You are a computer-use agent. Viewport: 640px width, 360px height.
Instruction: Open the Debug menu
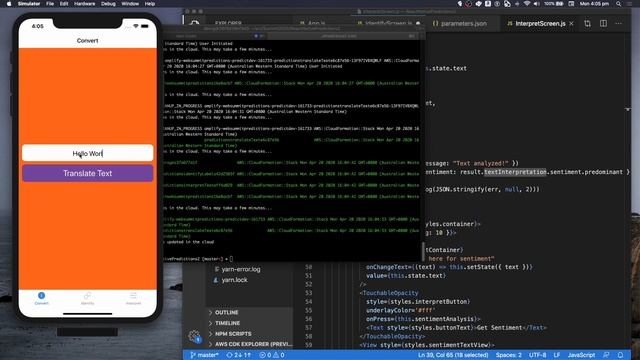[x=108, y=4]
